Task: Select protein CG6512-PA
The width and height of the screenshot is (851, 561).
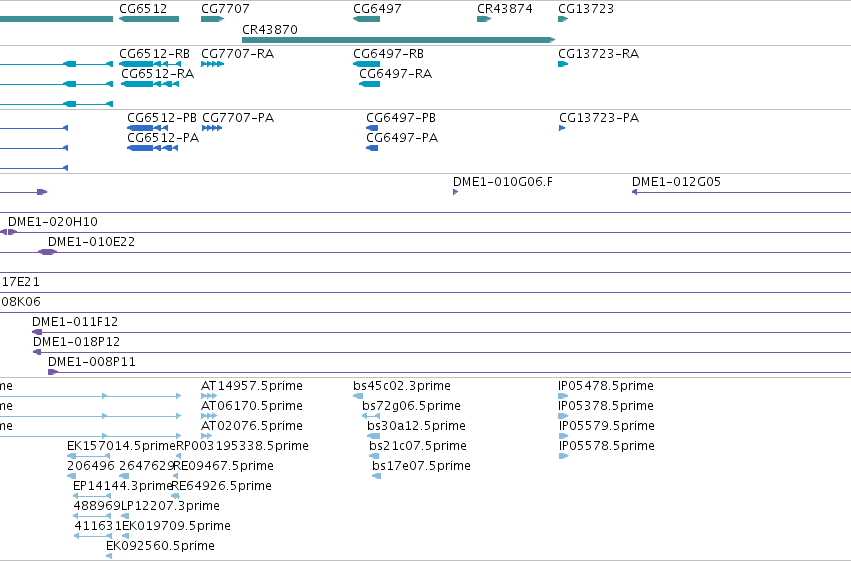Action: coord(153,148)
